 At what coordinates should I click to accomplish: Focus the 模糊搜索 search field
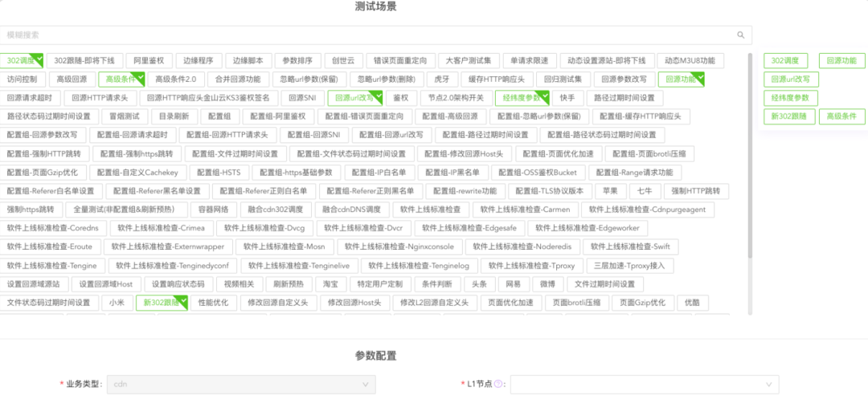[x=376, y=35]
